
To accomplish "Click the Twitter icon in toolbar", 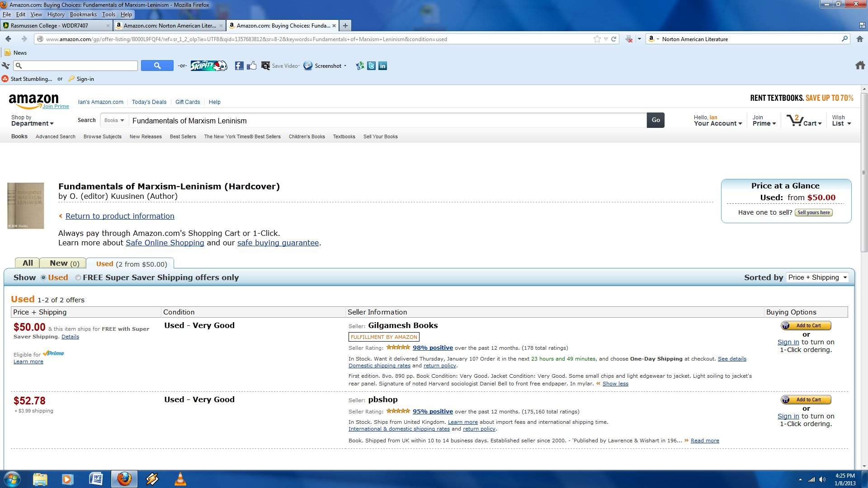I will point(371,66).
